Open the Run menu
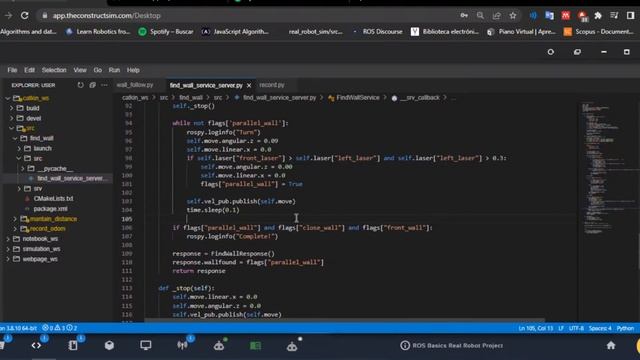640x360 pixels. (114, 70)
